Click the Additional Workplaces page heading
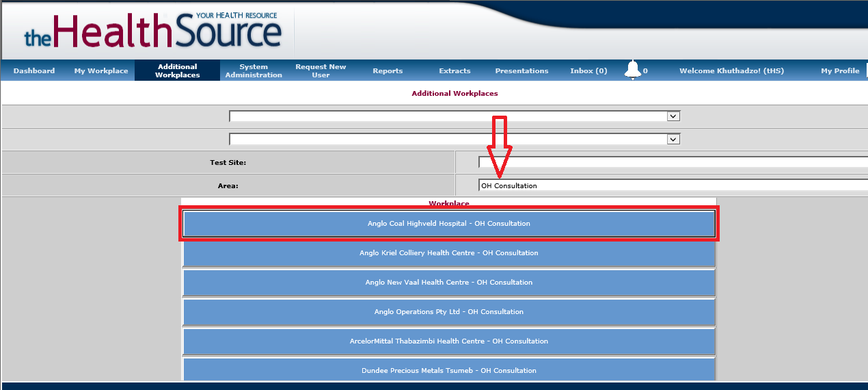 tap(455, 93)
